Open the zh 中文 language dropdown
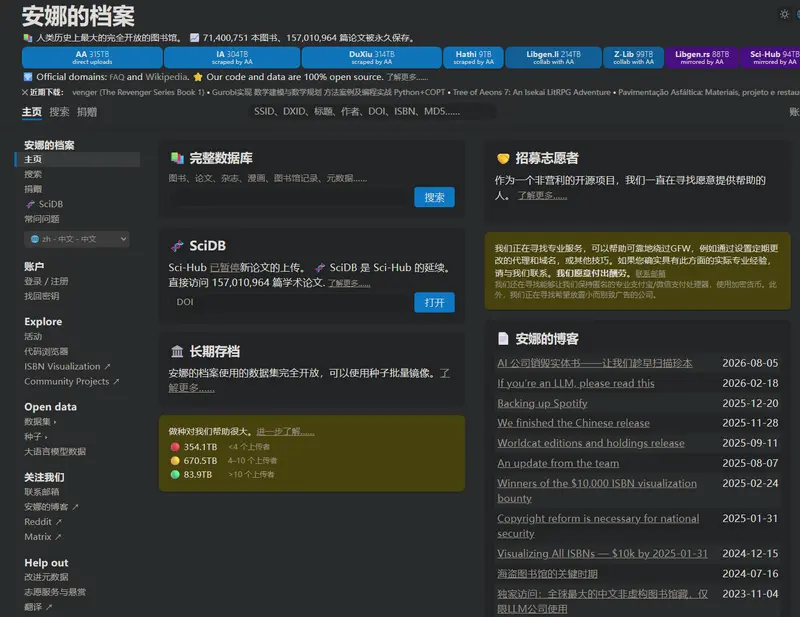Screen dimensions: 800x617 (77, 239)
